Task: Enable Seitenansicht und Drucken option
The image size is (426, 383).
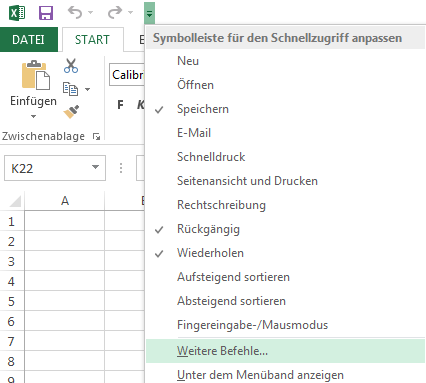Action: (x=286, y=181)
